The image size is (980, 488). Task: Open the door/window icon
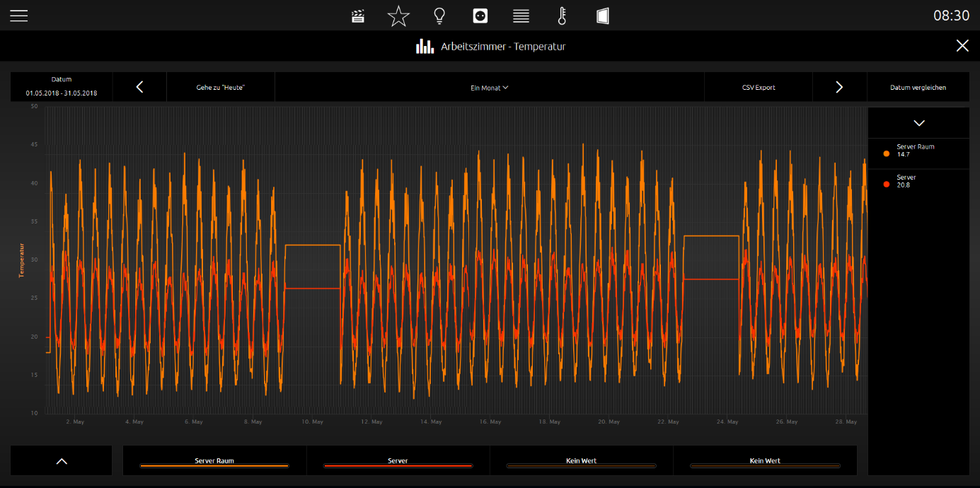click(603, 16)
